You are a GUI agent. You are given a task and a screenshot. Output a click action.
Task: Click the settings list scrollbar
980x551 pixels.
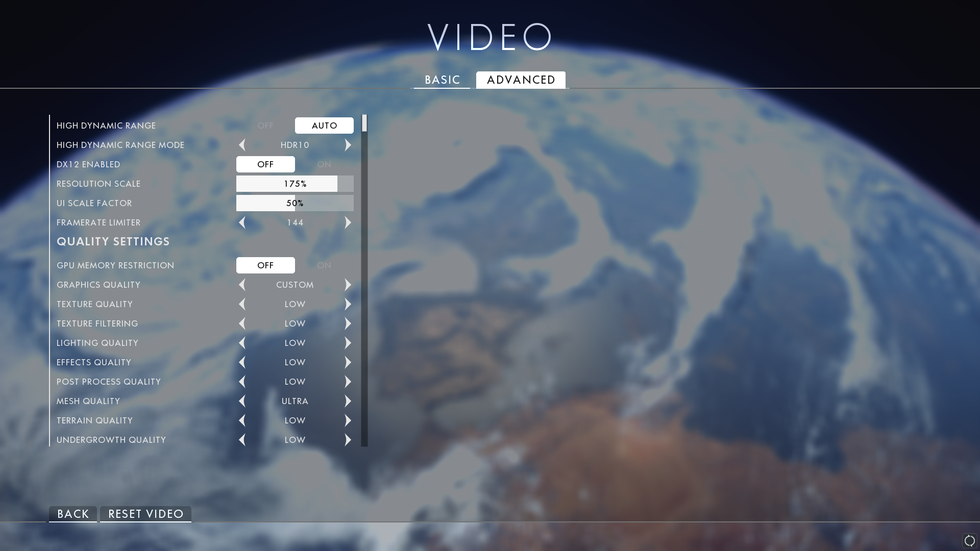[x=364, y=281]
